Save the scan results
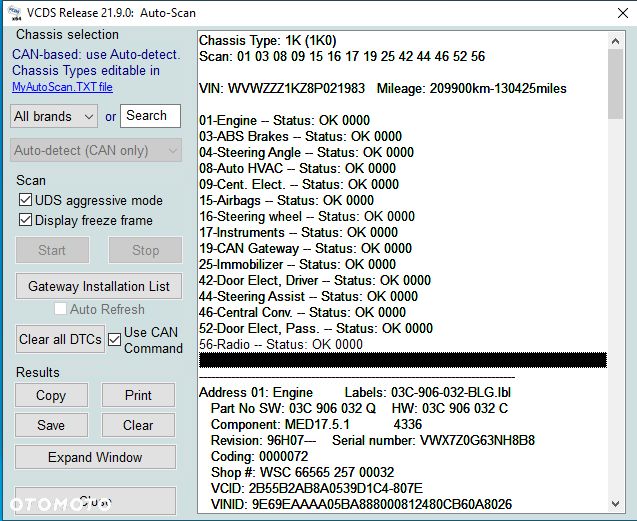The image size is (637, 521). coord(51,425)
